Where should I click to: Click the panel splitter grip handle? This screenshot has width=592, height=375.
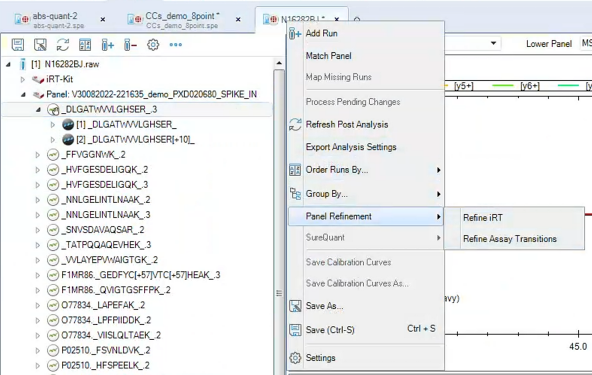(279, 293)
